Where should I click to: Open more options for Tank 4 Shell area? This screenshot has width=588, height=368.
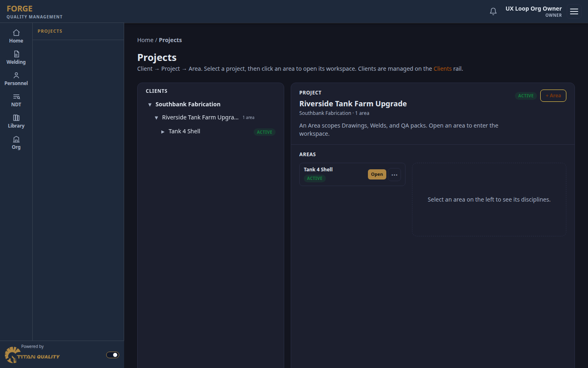coord(394,175)
